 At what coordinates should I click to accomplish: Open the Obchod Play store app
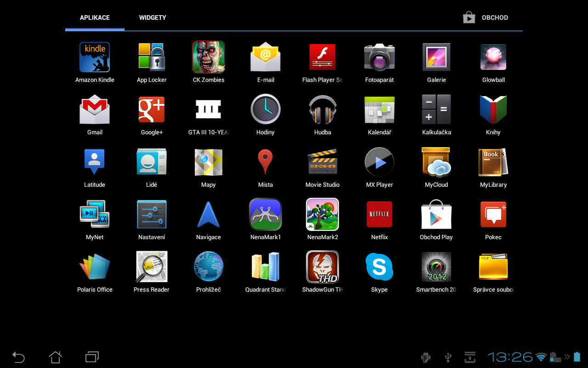coord(436,214)
